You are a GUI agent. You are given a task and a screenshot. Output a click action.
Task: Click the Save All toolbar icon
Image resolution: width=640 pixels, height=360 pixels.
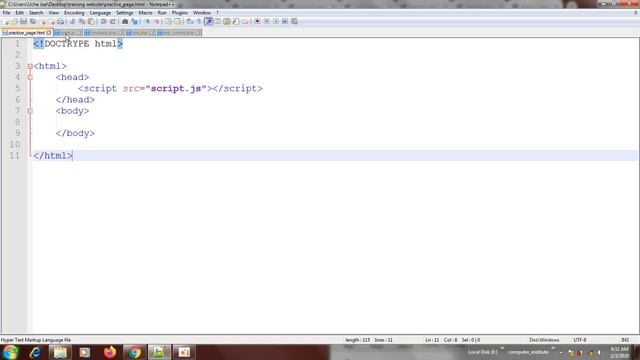pos(33,21)
